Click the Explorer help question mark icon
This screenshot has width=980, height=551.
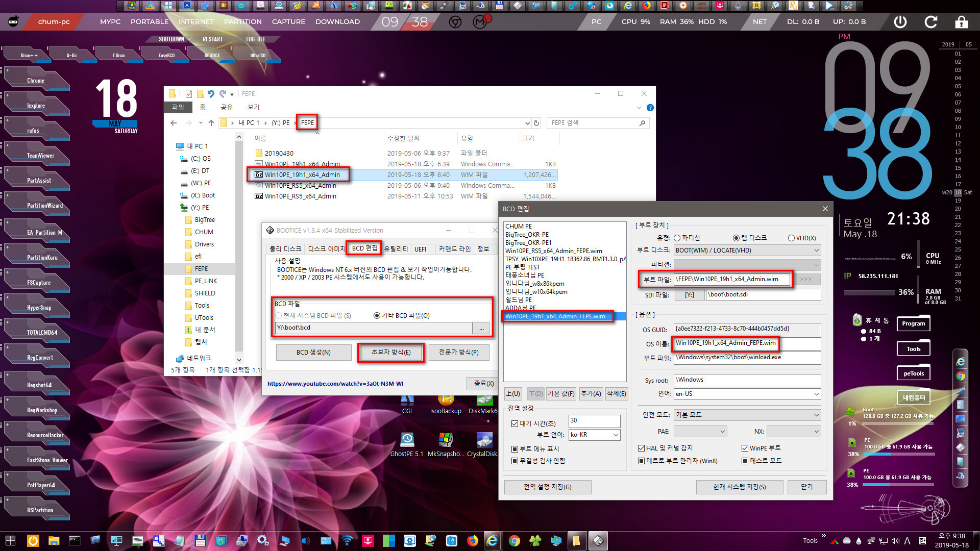pos(650,108)
